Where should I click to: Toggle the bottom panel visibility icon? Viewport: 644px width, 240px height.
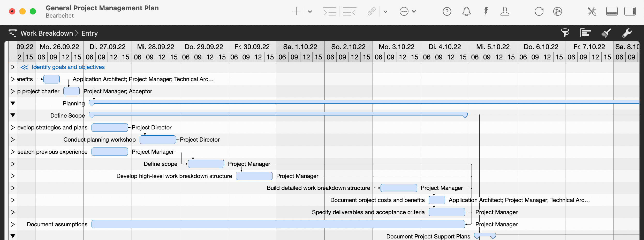pyautogui.click(x=612, y=11)
